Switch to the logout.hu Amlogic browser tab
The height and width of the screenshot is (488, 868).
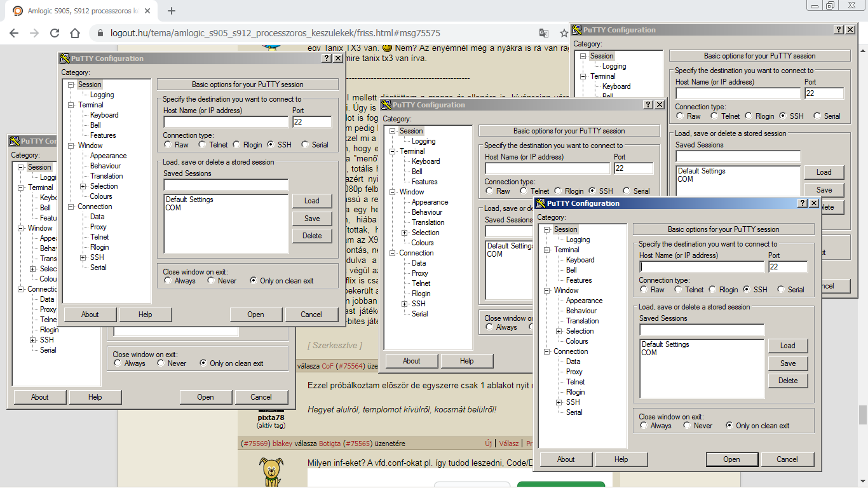pos(83,11)
